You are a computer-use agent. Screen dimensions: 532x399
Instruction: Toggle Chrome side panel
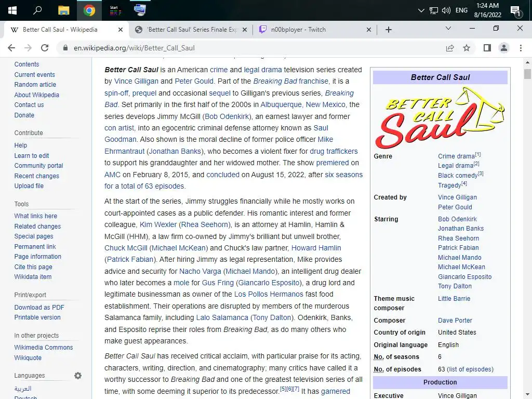[487, 48]
